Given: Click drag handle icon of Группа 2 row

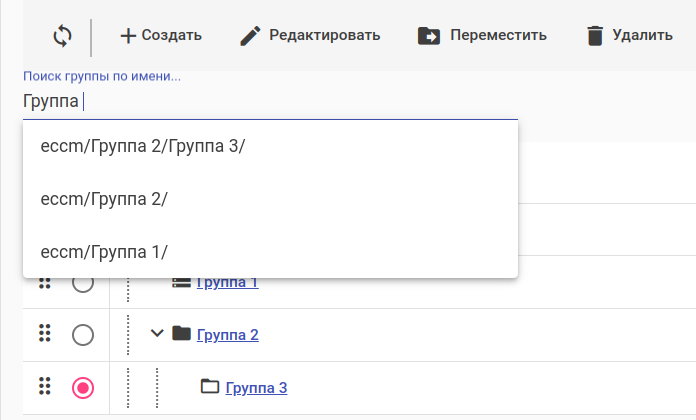Looking at the screenshot, I should coord(44,334).
